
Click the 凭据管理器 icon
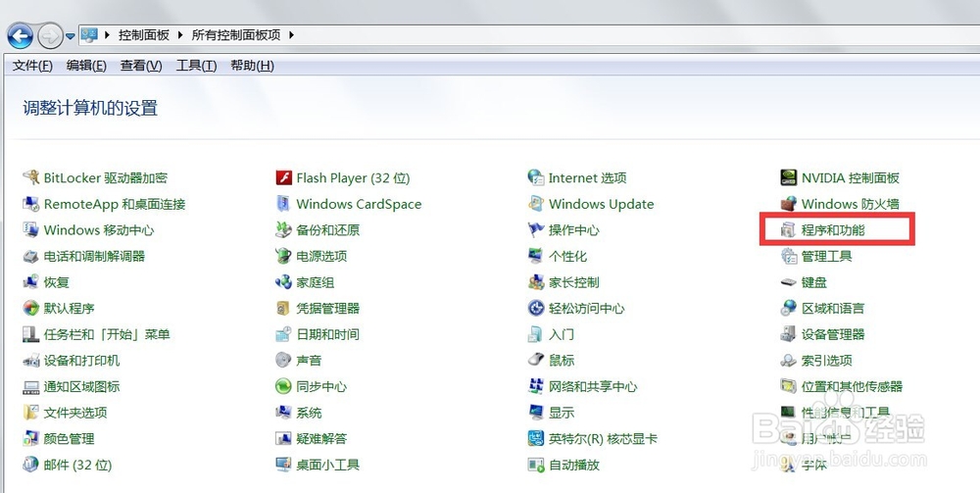(x=284, y=308)
